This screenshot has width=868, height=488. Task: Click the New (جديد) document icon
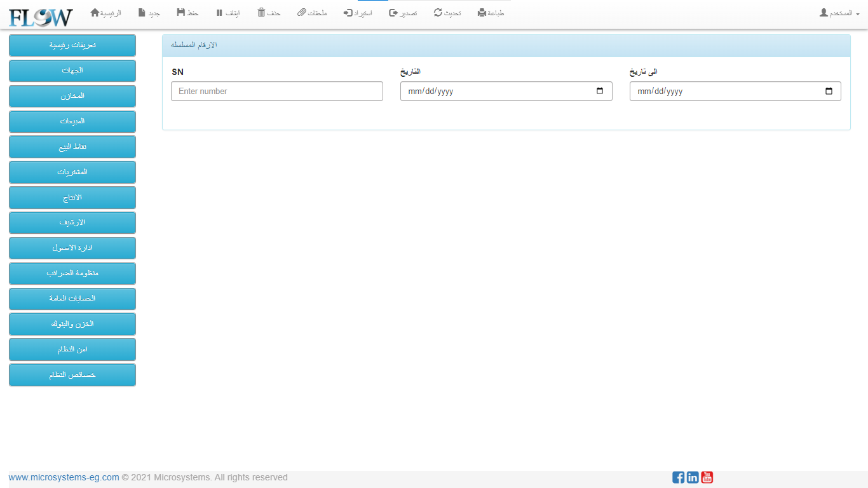[142, 13]
